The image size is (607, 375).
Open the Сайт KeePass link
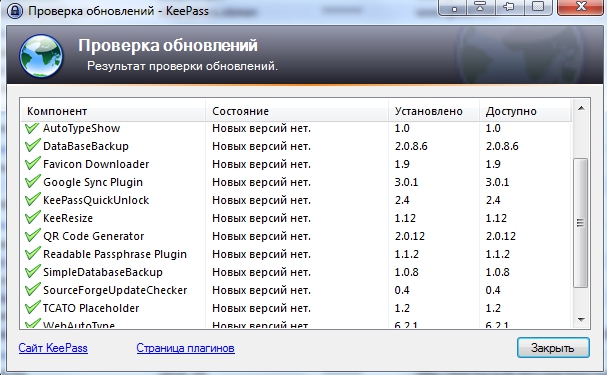pyautogui.click(x=53, y=348)
